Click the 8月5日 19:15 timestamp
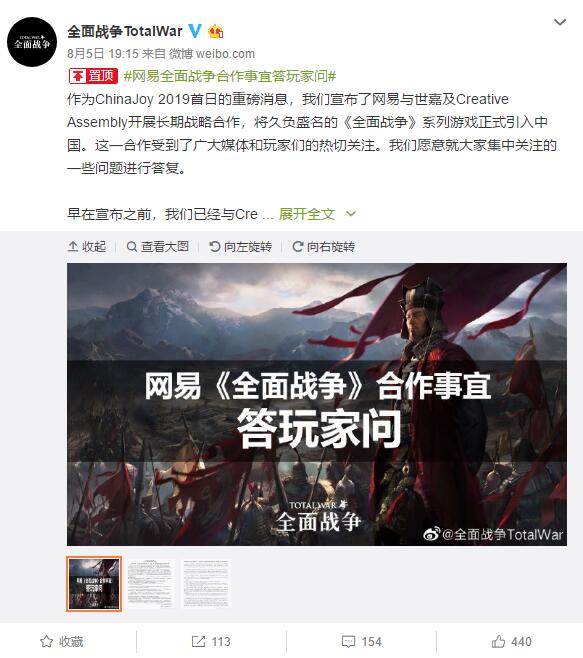Image resolution: width=583 pixels, height=658 pixels. pos(103,53)
